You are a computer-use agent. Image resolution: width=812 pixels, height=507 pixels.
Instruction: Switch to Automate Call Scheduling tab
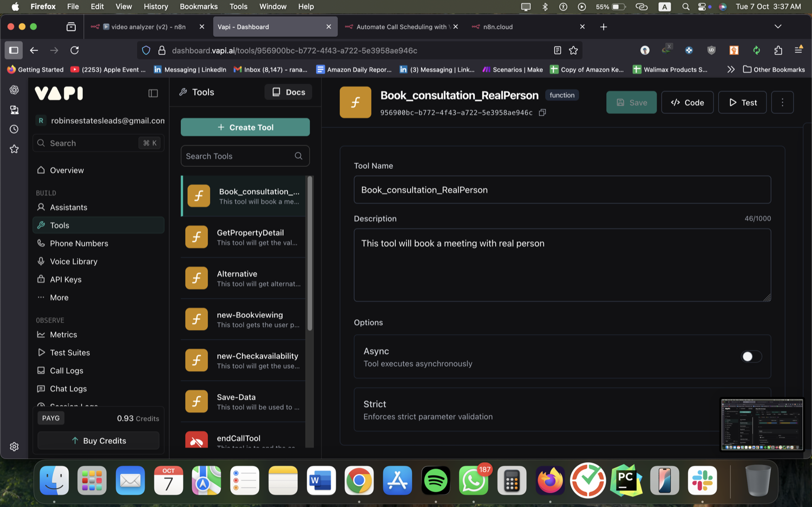[401, 27]
